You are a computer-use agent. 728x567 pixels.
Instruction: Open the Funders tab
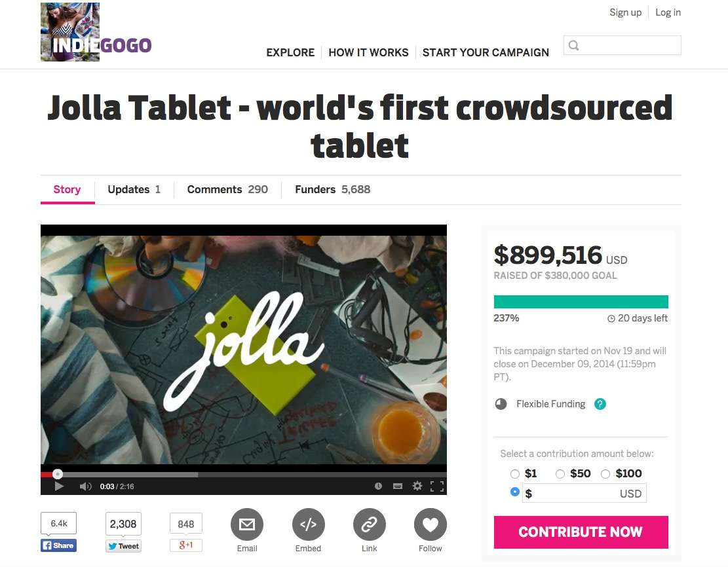coord(332,189)
